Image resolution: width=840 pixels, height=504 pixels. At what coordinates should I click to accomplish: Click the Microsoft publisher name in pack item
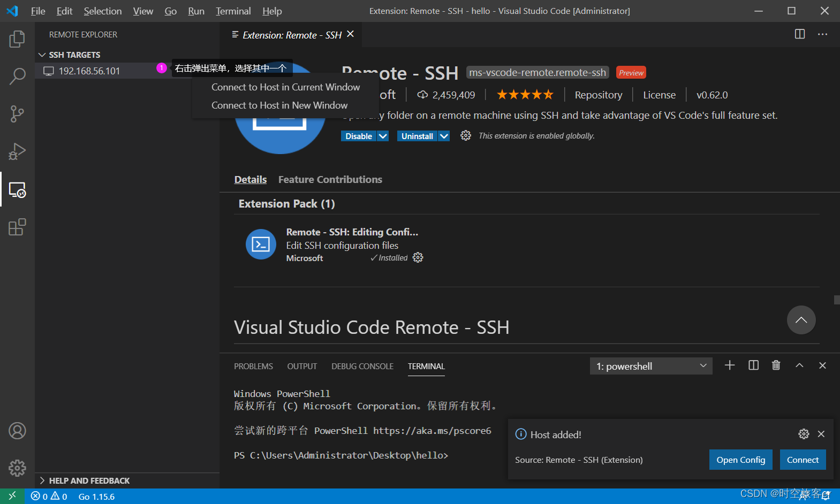tap(305, 258)
